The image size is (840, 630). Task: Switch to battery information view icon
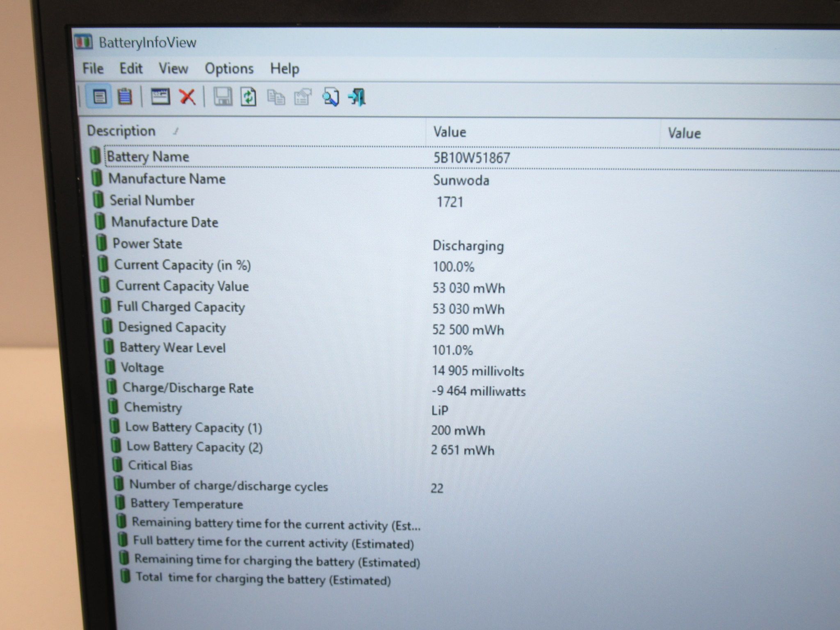pos(99,97)
